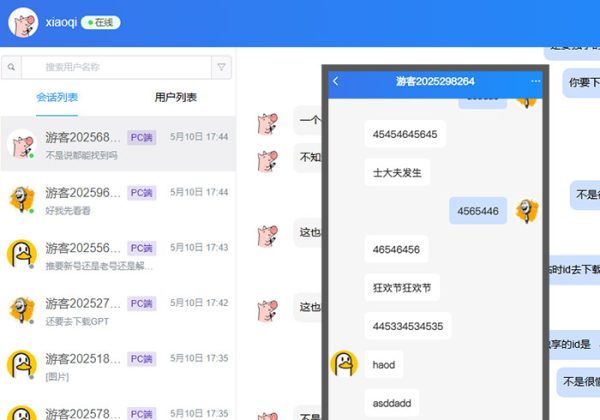
Task: Click the yellow duck avatar for 游客202556
Action: pyautogui.click(x=22, y=254)
